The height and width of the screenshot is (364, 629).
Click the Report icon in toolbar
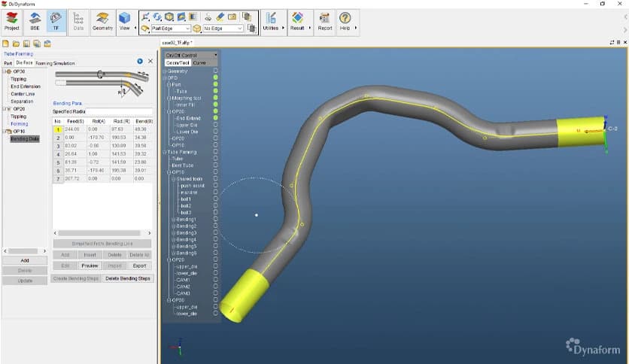coord(324,20)
